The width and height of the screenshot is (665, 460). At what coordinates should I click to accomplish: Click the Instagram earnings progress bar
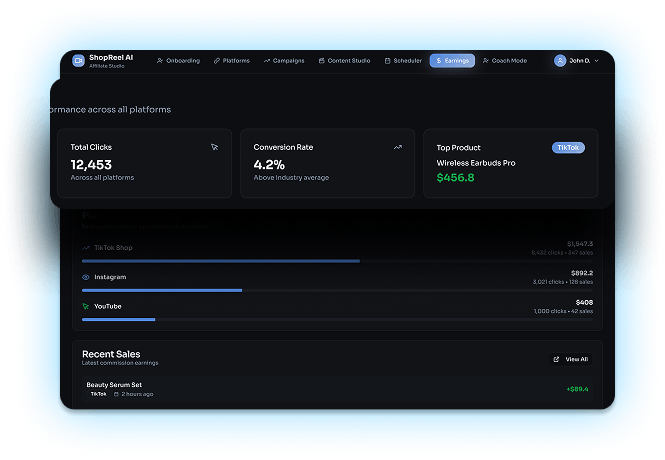click(337, 290)
